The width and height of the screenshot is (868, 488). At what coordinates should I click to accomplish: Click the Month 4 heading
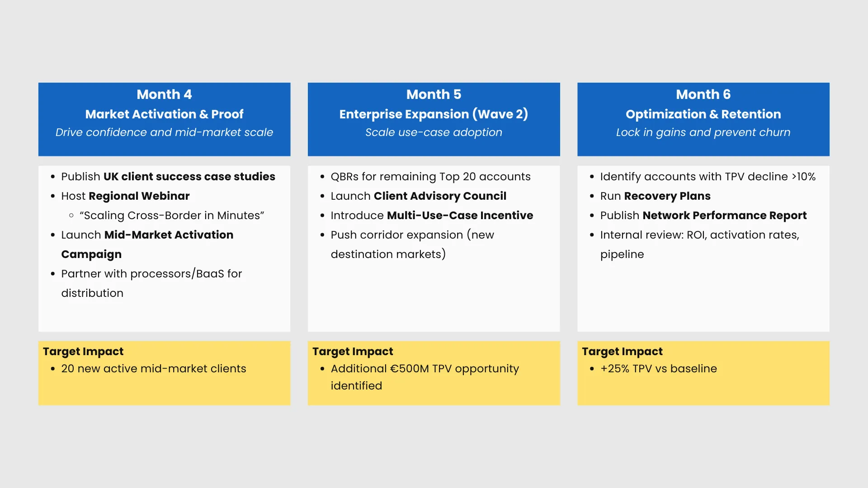click(164, 94)
